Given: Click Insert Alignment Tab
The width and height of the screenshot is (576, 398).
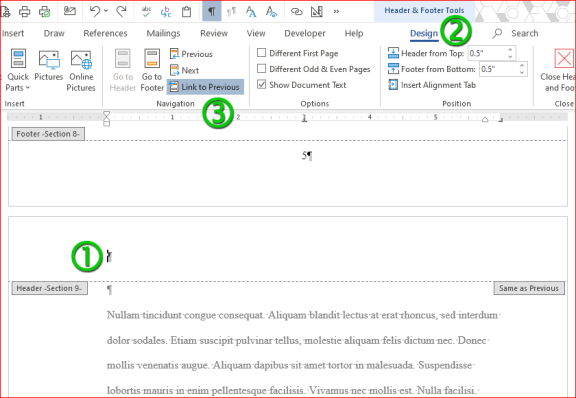Looking at the screenshot, I should click(432, 85).
